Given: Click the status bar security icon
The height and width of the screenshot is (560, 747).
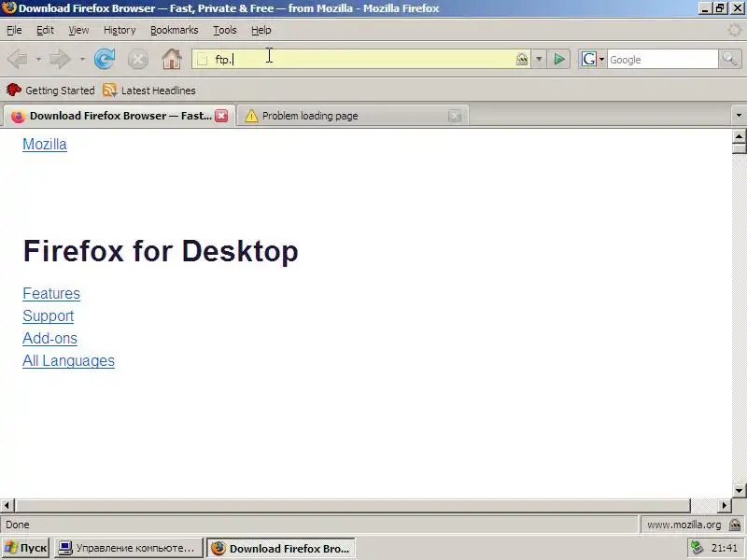Looking at the screenshot, I should click(735, 525).
